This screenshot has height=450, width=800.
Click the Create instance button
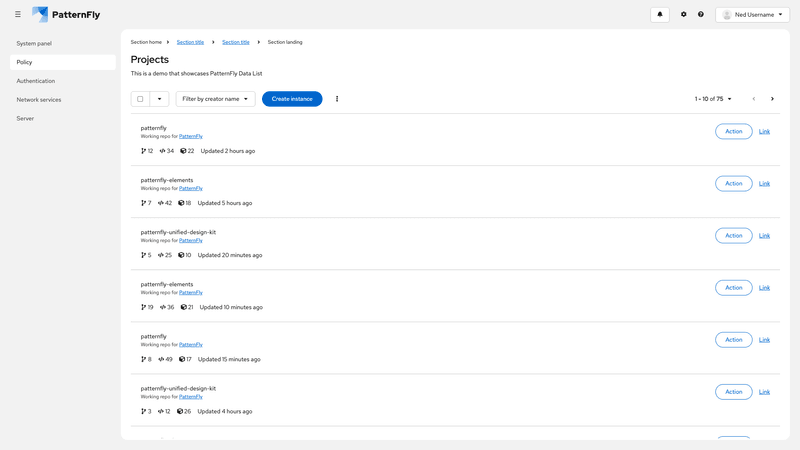[292, 99]
